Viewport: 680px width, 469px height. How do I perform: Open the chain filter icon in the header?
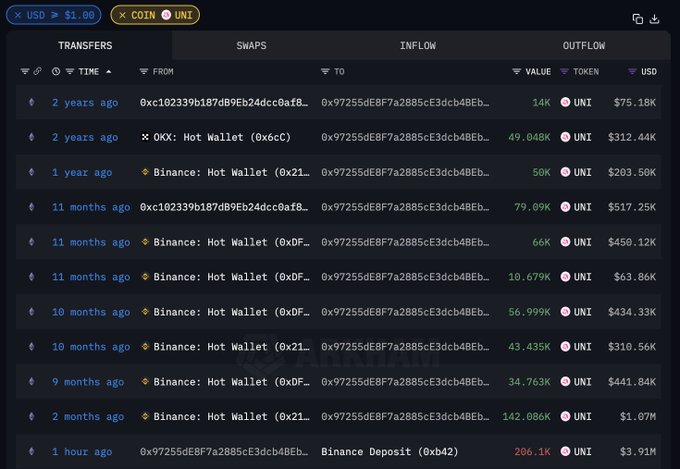point(25,71)
